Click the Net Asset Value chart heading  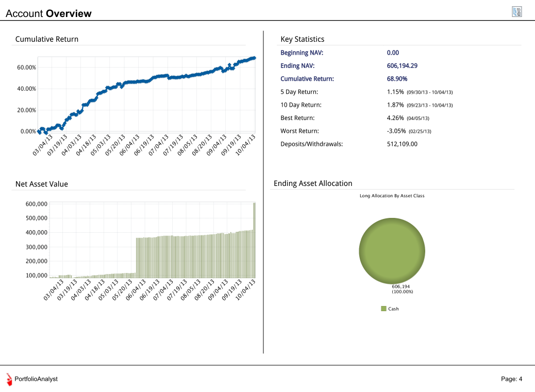[x=42, y=184]
